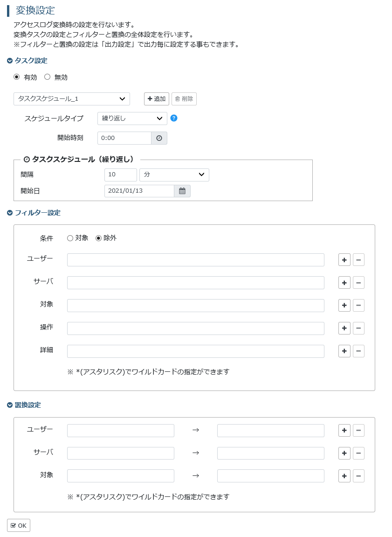Add a 対象 filter row with plus
The image size is (392, 537).
coord(344,305)
